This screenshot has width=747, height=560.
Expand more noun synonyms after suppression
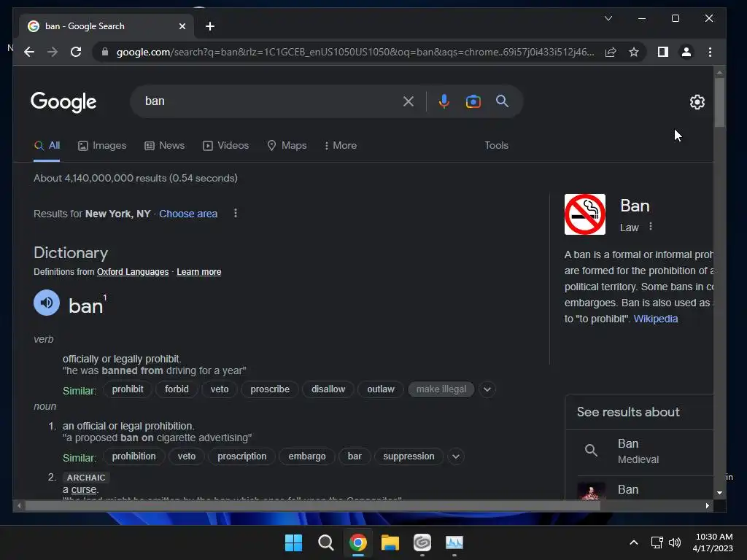[455, 456]
